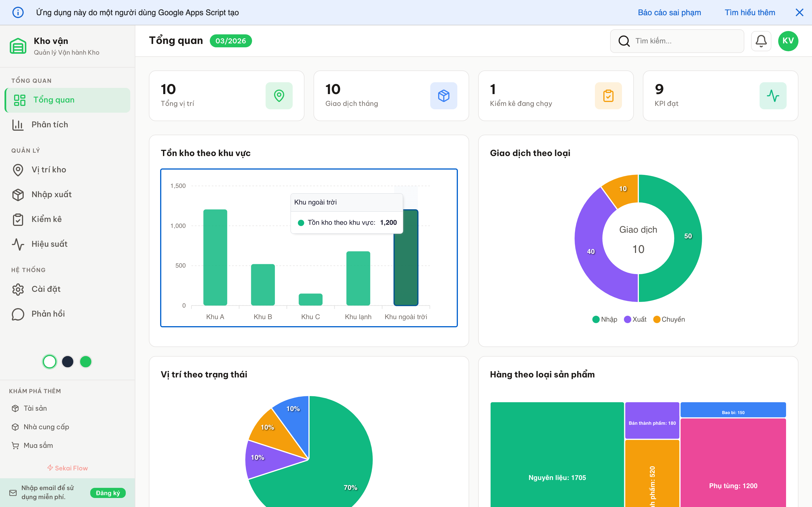Open Hiệu suất via the pulse icon
812x507 pixels.
[x=18, y=244]
